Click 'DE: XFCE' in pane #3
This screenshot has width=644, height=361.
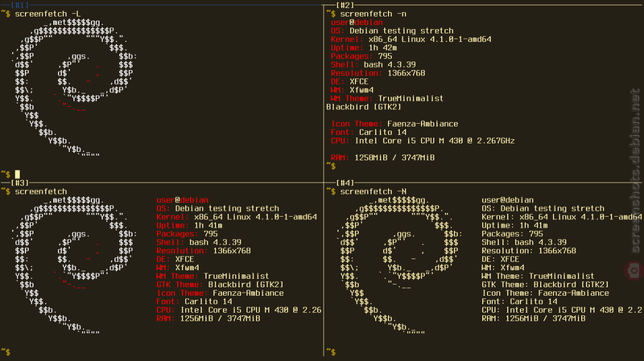tap(175, 259)
